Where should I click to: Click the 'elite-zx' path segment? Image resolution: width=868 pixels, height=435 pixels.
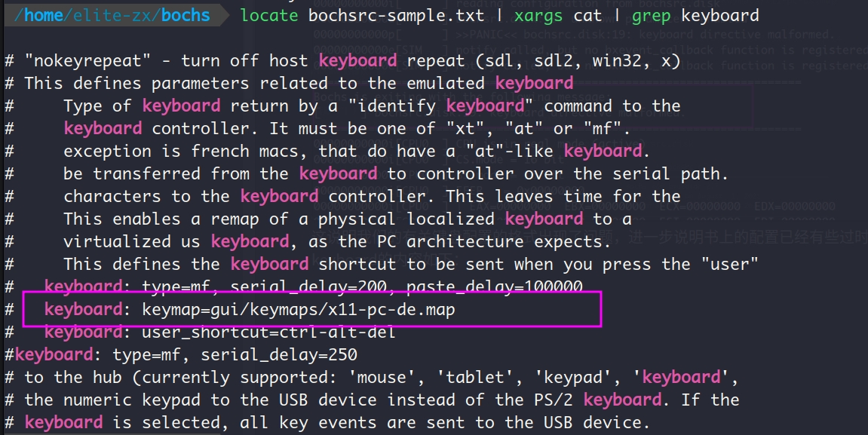coord(112,16)
